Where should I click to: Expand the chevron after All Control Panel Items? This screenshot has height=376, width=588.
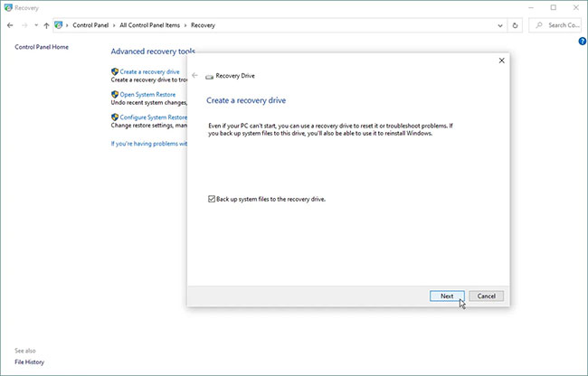point(185,25)
